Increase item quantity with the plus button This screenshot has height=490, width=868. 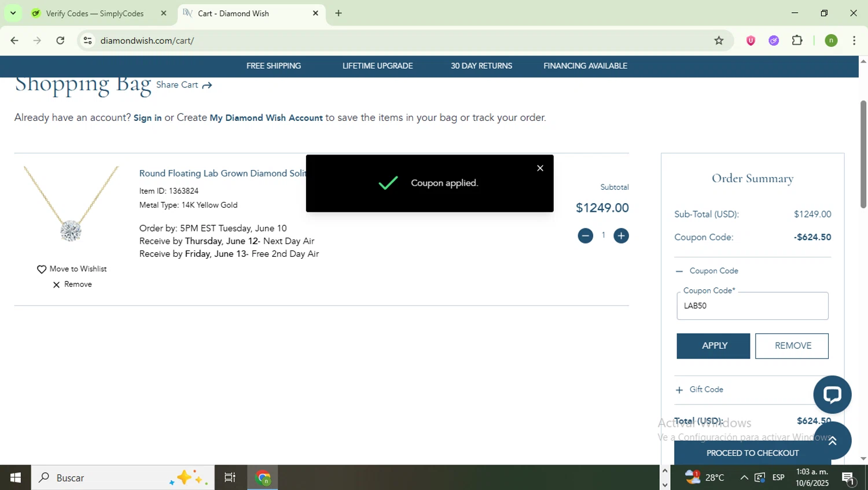point(621,235)
